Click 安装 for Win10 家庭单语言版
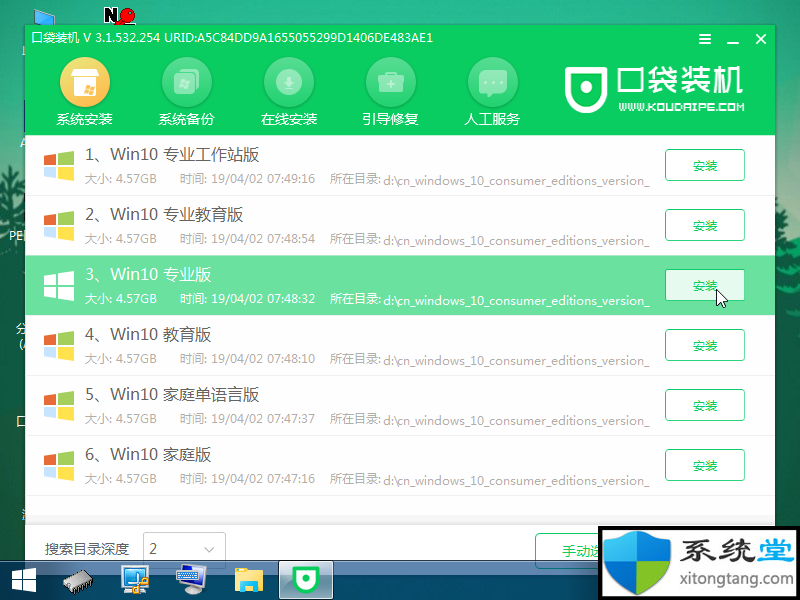Viewport: 800px width, 600px height. click(705, 405)
